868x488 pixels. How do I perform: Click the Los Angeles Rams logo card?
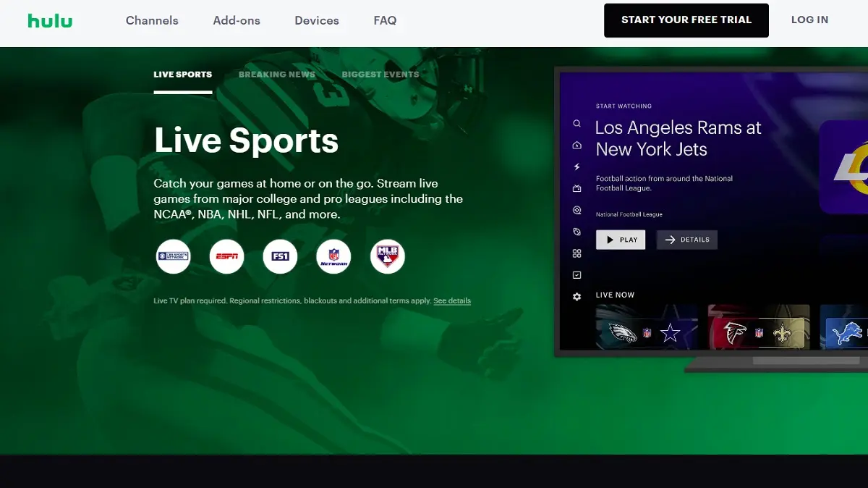[x=843, y=167]
